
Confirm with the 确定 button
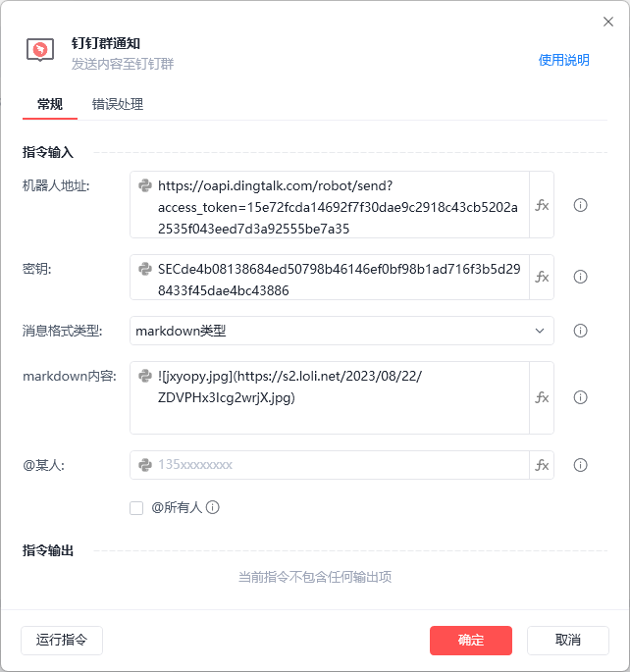pos(471,641)
